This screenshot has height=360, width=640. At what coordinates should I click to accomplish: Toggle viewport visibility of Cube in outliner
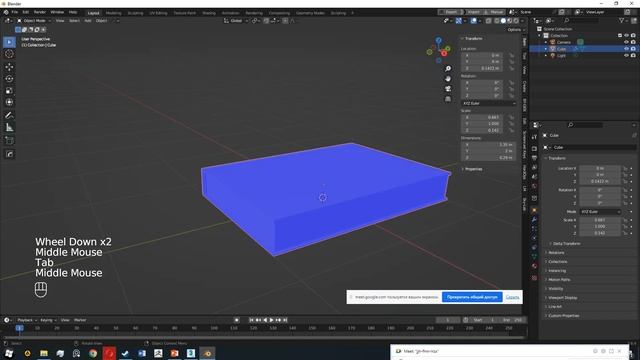627,49
